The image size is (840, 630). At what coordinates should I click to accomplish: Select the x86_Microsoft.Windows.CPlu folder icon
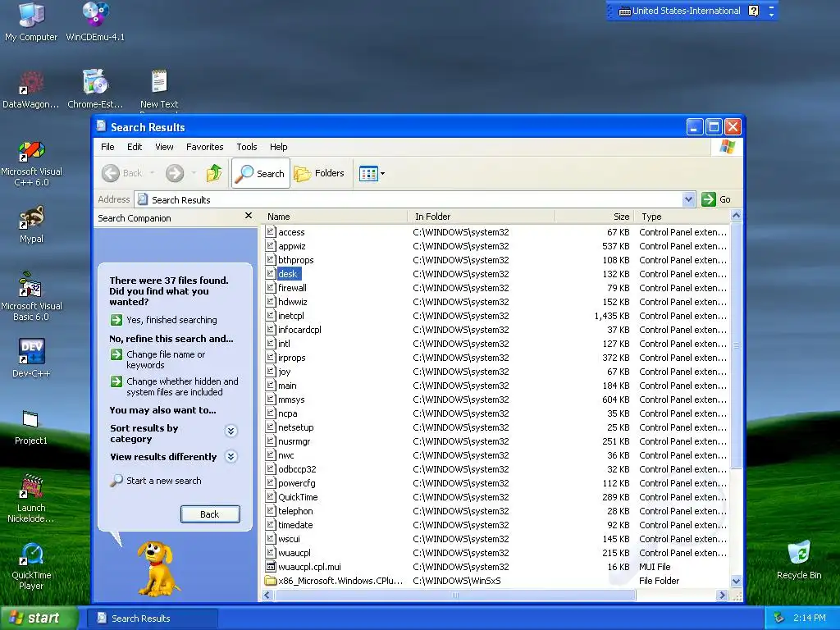pyautogui.click(x=271, y=581)
